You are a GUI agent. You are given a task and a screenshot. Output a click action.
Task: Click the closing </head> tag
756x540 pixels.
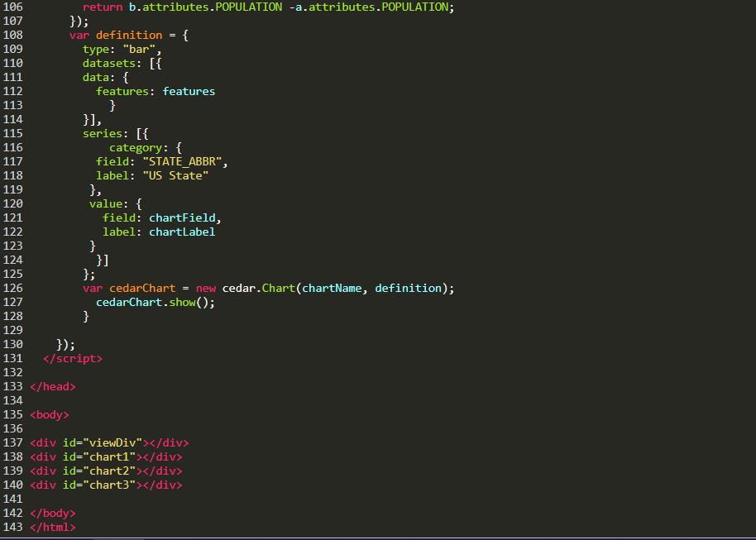click(x=52, y=386)
